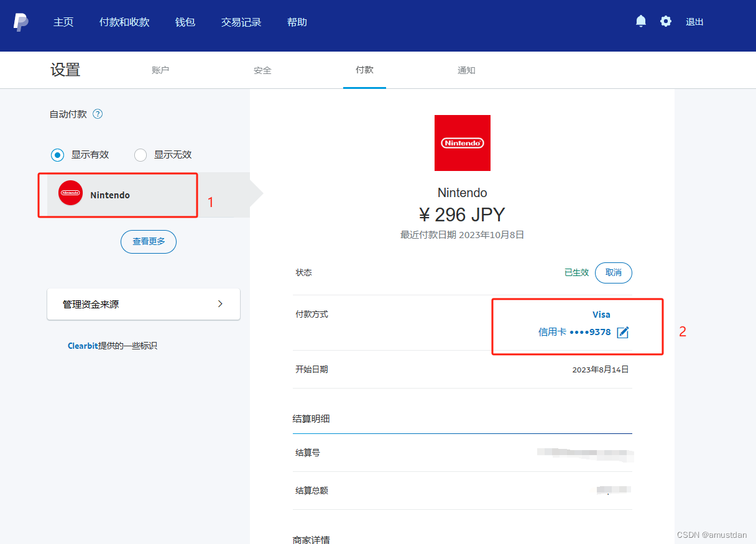Click the 信用卡 ••••9378 link
Image resolution: width=756 pixels, height=544 pixels.
click(x=574, y=332)
